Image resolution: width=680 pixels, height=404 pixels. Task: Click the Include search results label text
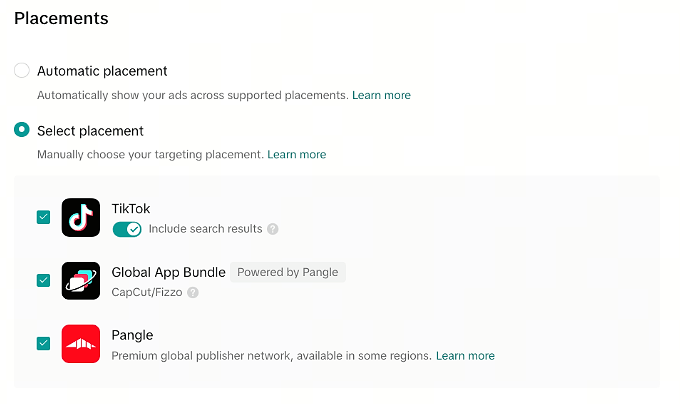click(x=206, y=229)
